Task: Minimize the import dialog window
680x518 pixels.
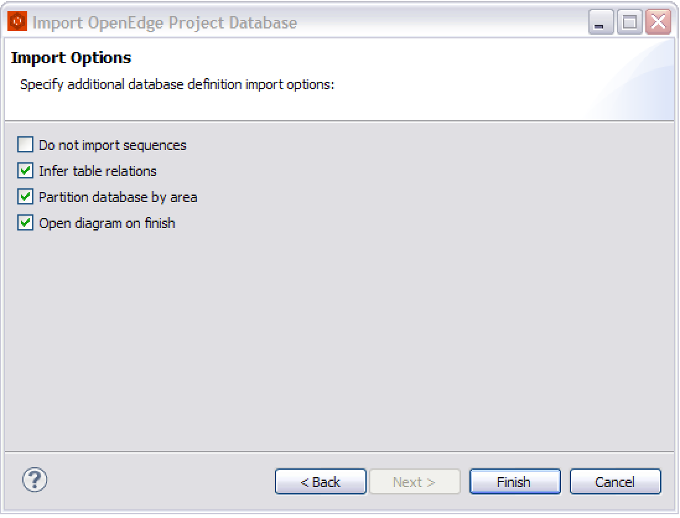Action: click(x=600, y=23)
